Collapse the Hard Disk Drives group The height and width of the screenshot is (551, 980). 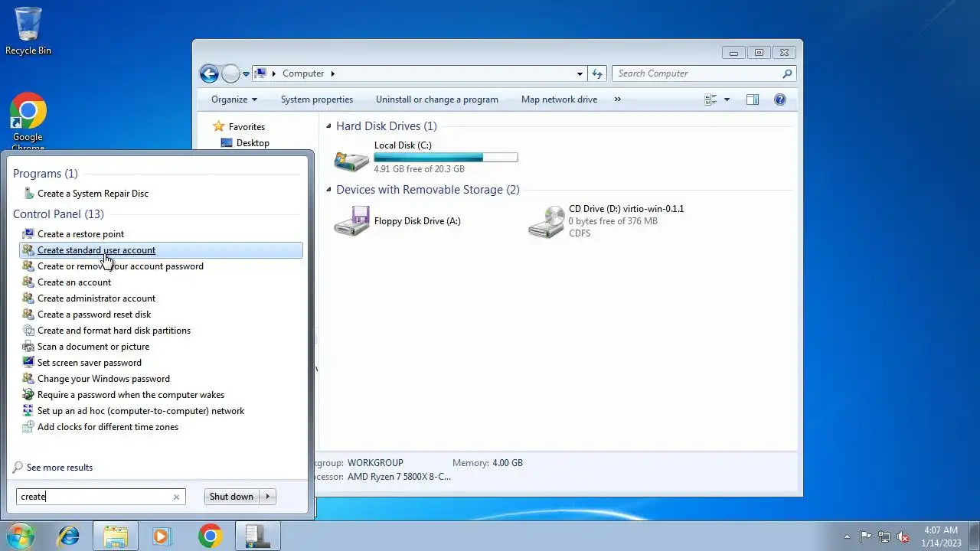(328, 126)
